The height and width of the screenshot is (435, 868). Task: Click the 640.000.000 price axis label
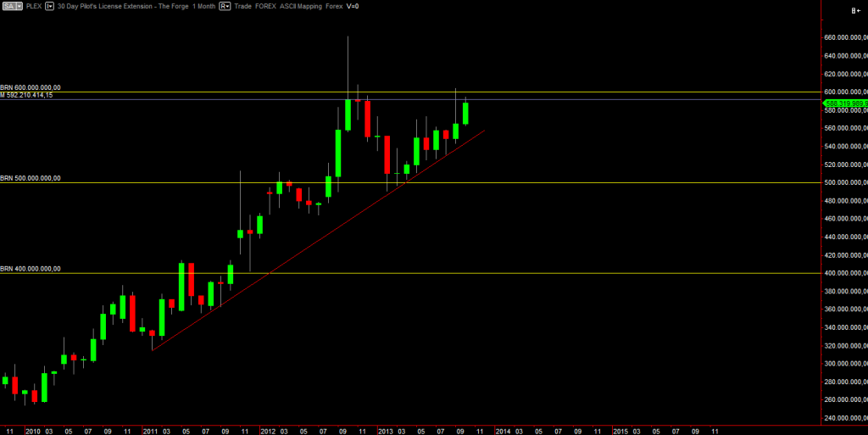[846, 56]
